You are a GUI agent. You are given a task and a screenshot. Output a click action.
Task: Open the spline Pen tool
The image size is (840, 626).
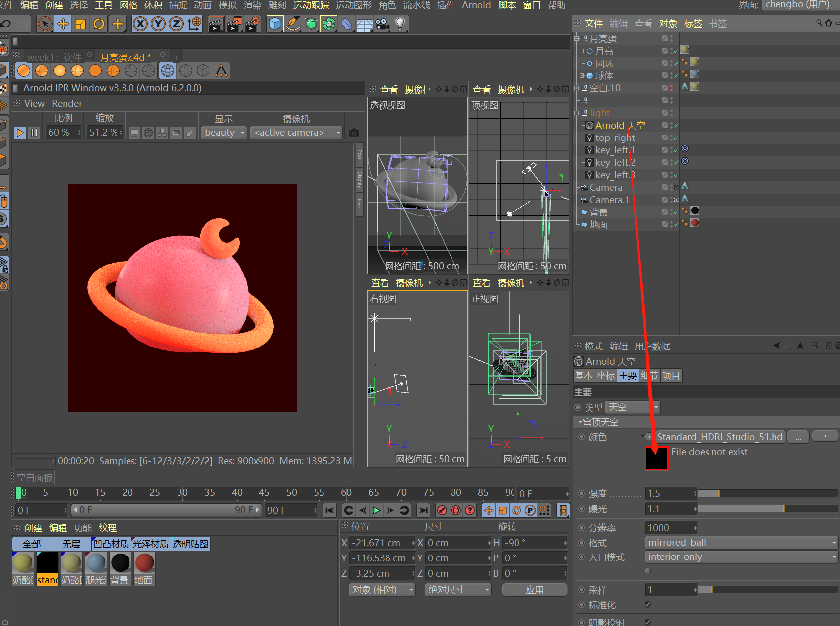pos(293,24)
